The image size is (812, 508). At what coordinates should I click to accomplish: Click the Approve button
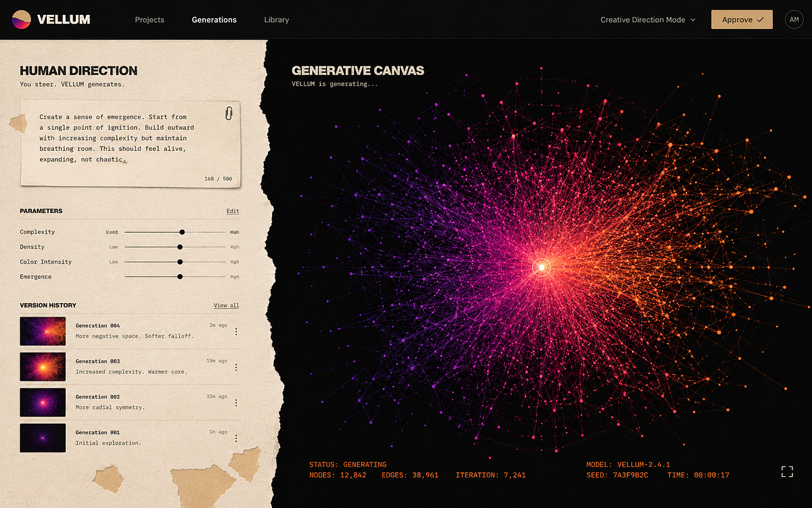[742, 20]
